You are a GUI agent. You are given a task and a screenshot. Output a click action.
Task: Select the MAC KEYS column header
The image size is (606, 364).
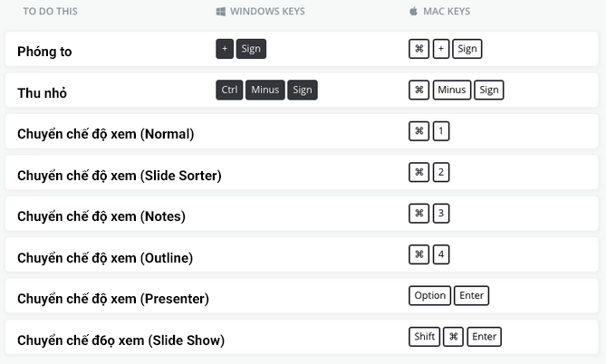tap(447, 12)
